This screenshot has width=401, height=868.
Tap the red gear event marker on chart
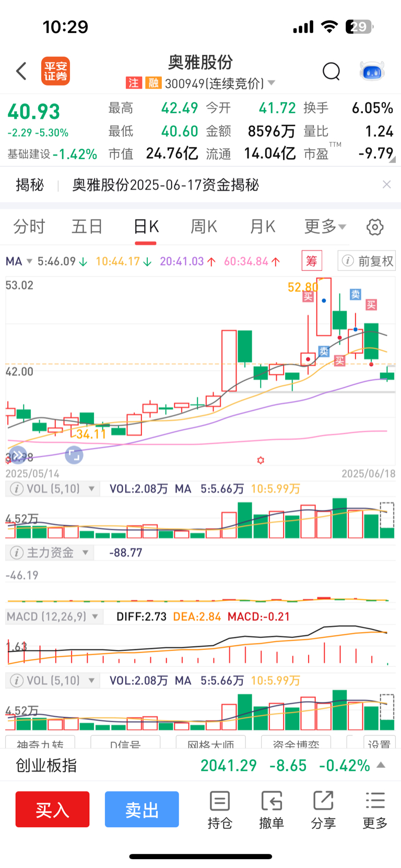(261, 460)
